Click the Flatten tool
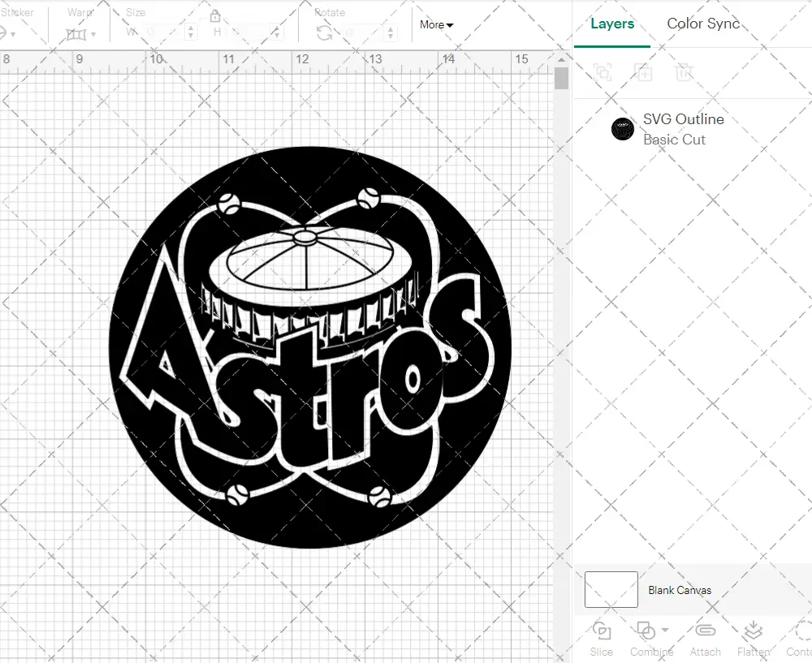This screenshot has width=812, height=663. tap(753, 639)
